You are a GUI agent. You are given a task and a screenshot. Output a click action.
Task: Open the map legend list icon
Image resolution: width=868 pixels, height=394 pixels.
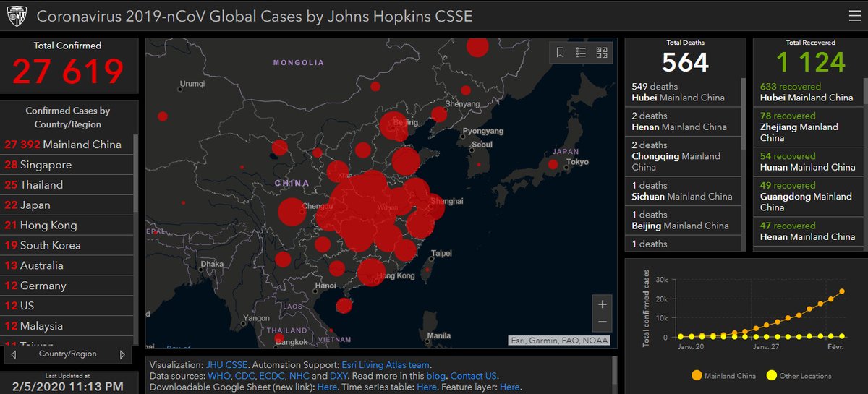[581, 52]
